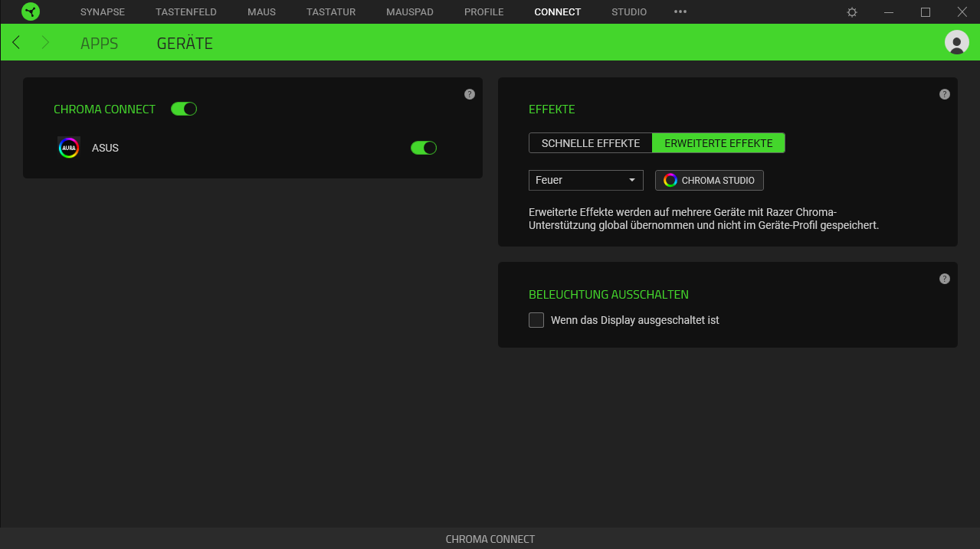Open the Maus tab
Viewport: 980px width, 549px height.
(x=261, y=12)
